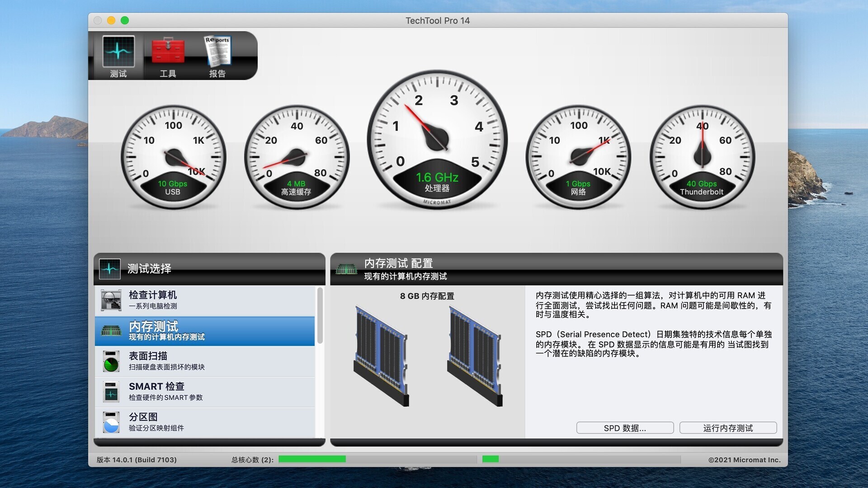This screenshot has height=488, width=868.
Task: Open SPD 数据... button
Action: click(625, 428)
